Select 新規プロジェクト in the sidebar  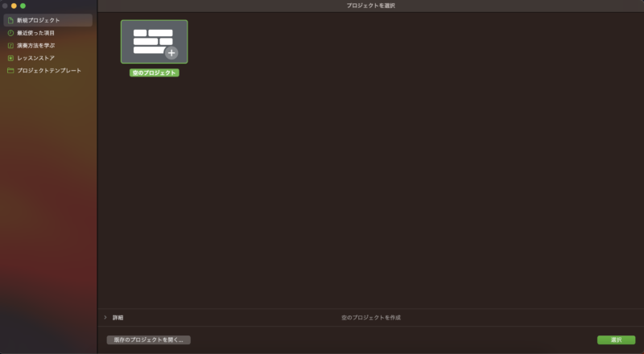[x=38, y=20]
